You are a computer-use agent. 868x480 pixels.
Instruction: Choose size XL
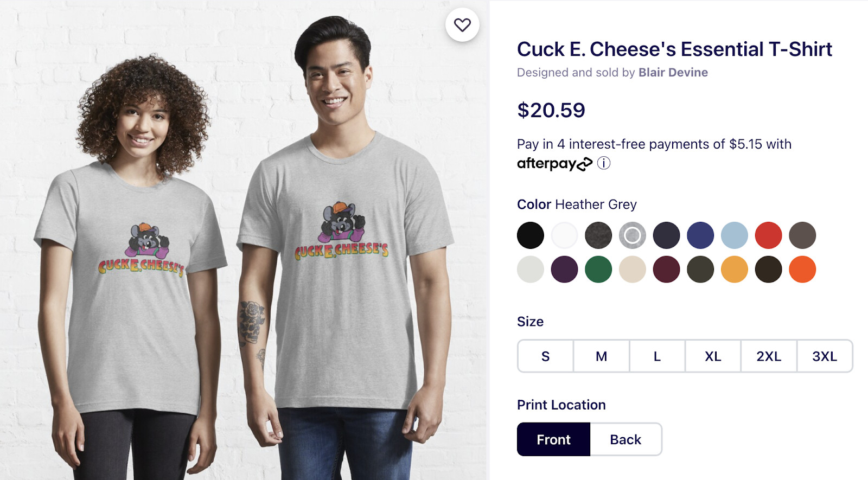pyautogui.click(x=713, y=356)
